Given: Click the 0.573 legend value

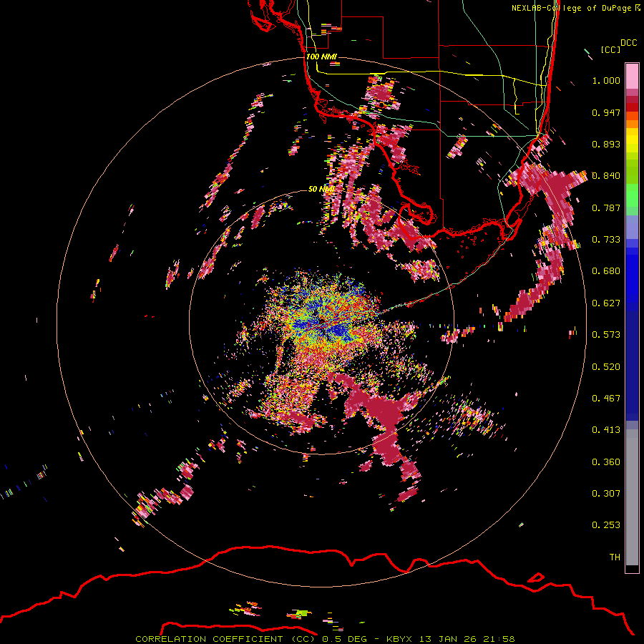Looking at the screenshot, I should tap(606, 335).
